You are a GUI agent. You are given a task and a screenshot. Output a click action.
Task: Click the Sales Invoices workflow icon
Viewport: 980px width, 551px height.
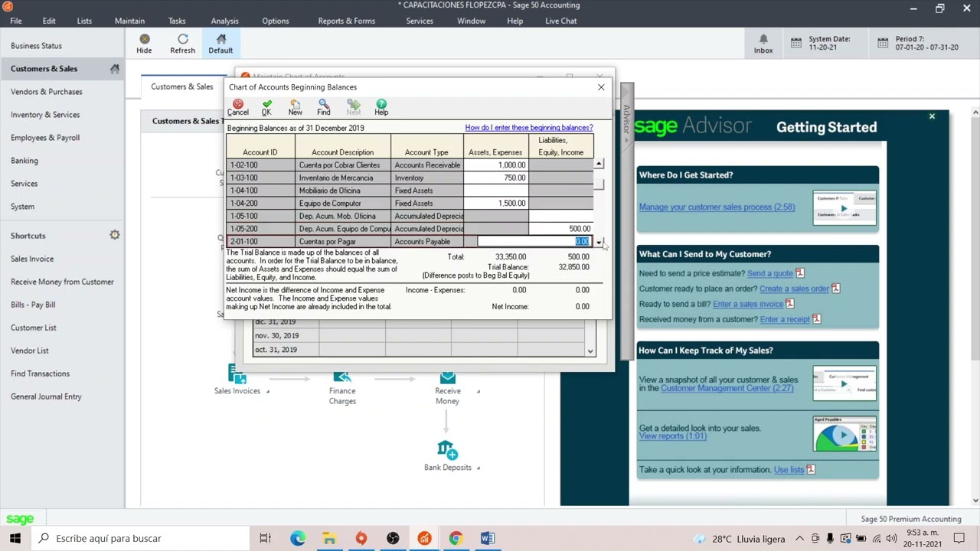click(x=237, y=374)
